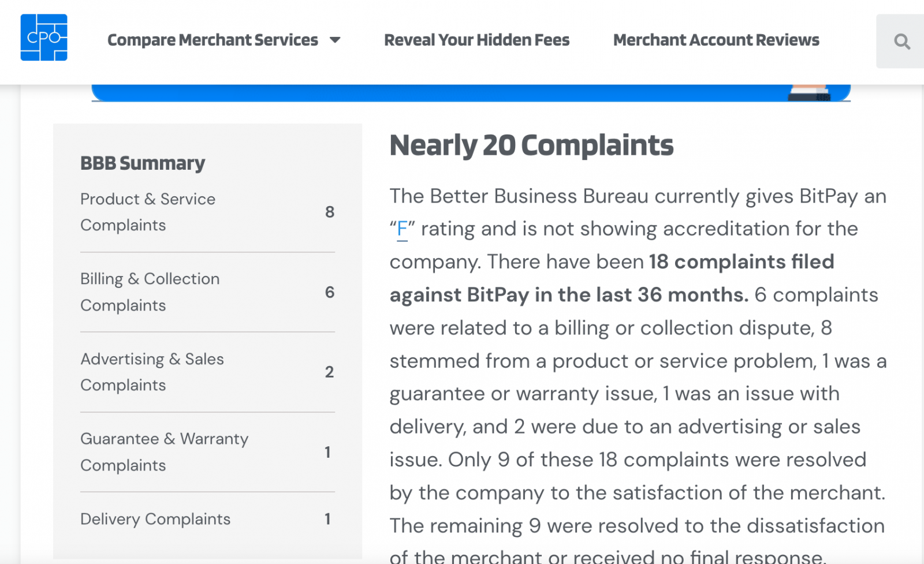Click Delivery Complaints row
Screen dimensions: 924x564
pos(207,519)
